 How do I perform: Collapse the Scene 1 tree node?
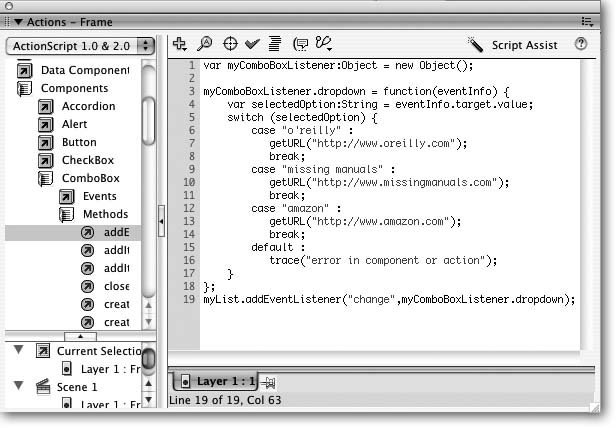(18, 386)
